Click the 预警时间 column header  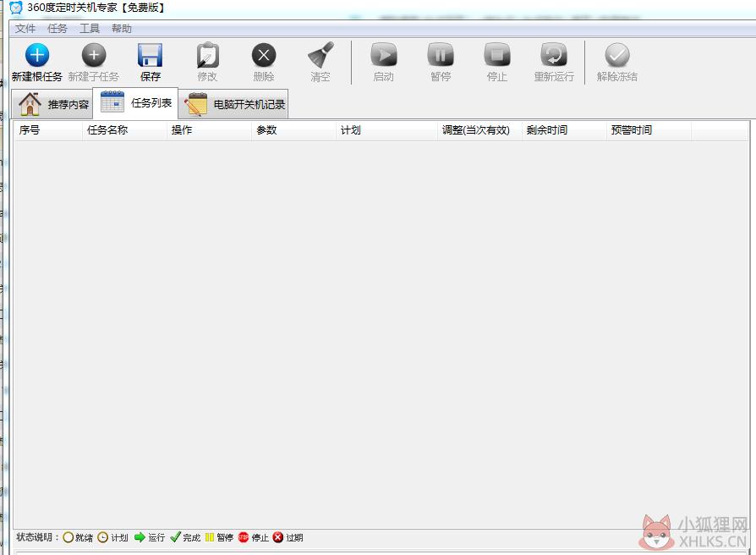click(x=649, y=130)
